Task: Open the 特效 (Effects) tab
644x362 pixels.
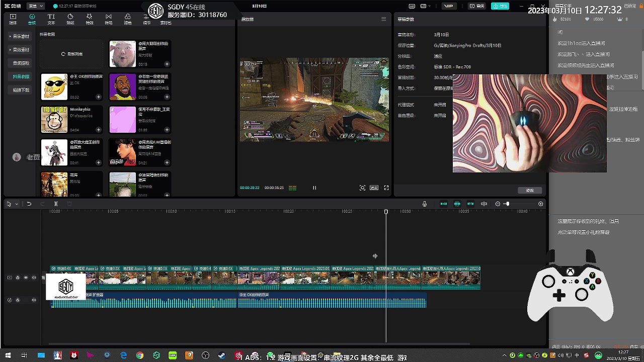Action: pos(89,19)
